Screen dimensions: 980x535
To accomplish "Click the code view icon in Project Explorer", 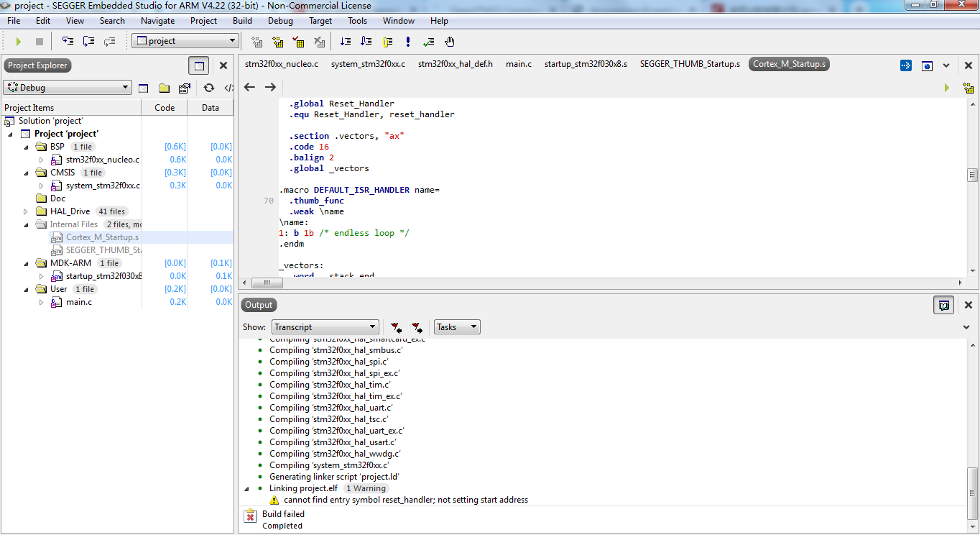I will (228, 88).
